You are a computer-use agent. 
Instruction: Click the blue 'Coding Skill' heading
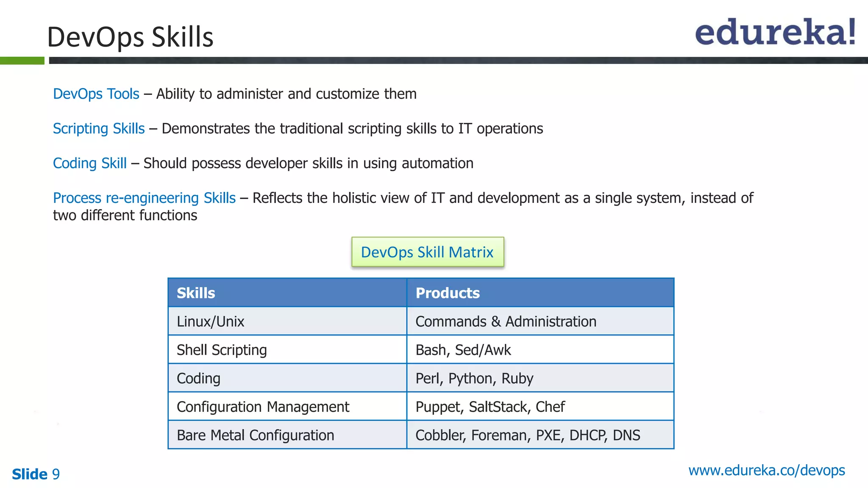coord(90,163)
